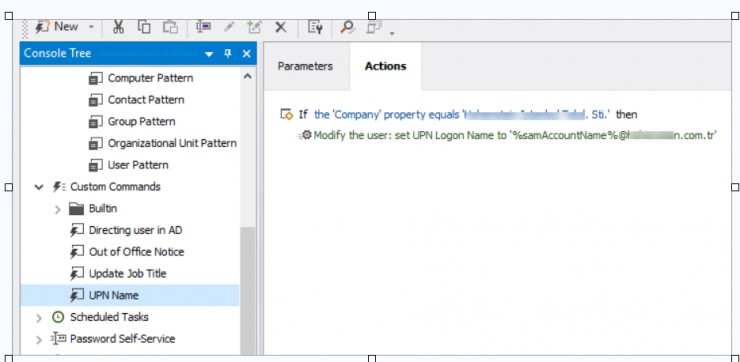The width and height of the screenshot is (740, 362).
Task: Select the Out of Office Notice command
Action: (136, 252)
